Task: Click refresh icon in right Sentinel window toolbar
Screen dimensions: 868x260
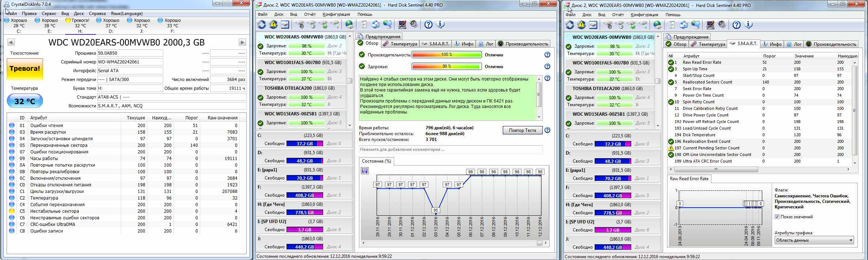Action: tap(570, 25)
